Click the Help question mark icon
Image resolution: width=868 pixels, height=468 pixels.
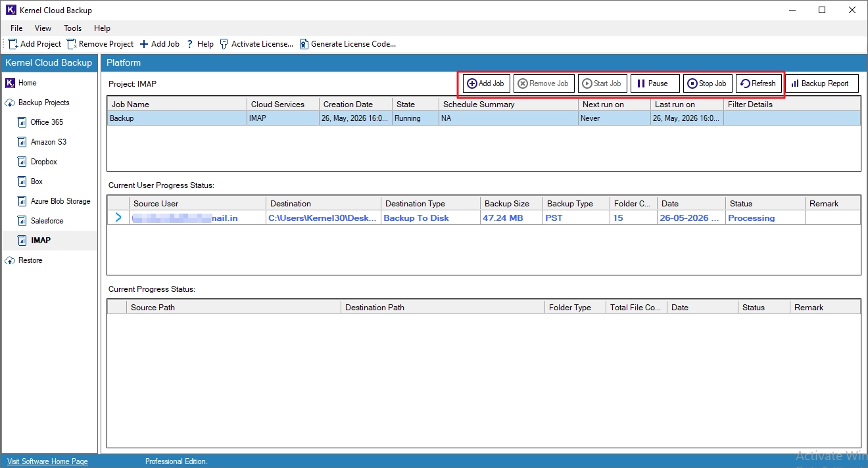pos(190,44)
